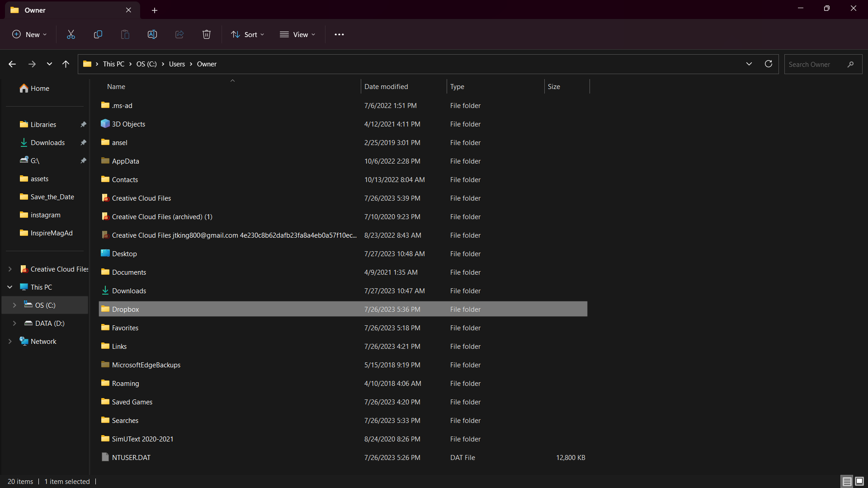The width and height of the screenshot is (868, 488).
Task: Expand DATA (D:) tree node
Action: point(14,323)
